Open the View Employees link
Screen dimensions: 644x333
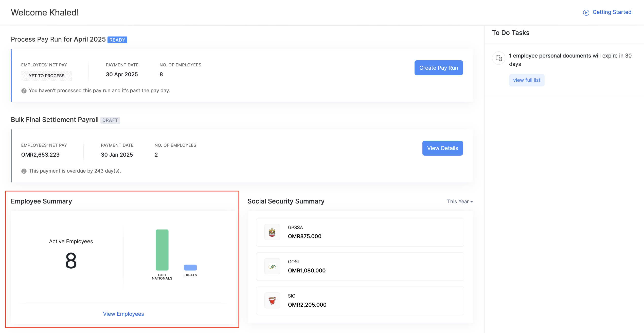coord(123,314)
